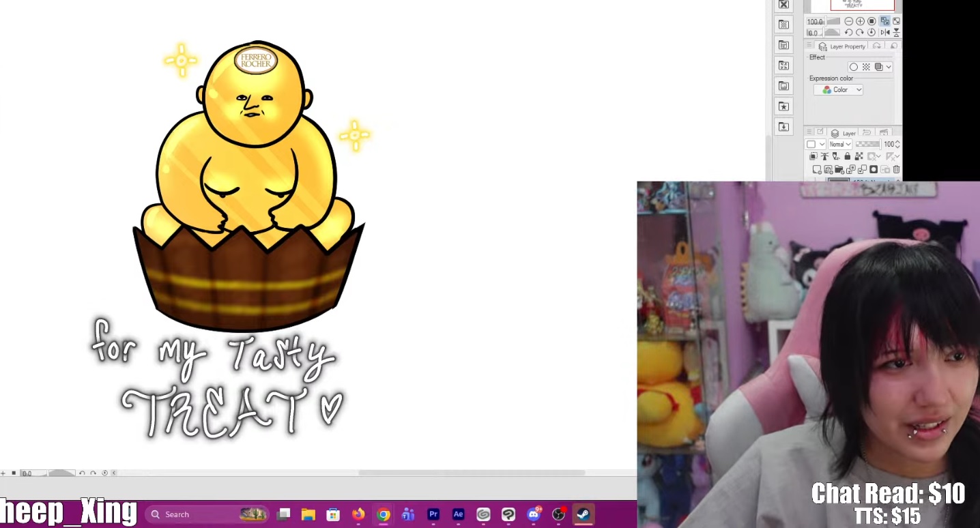Open the palette color dropdown arrow
The width and height of the screenshot is (980, 528).
coord(822,145)
